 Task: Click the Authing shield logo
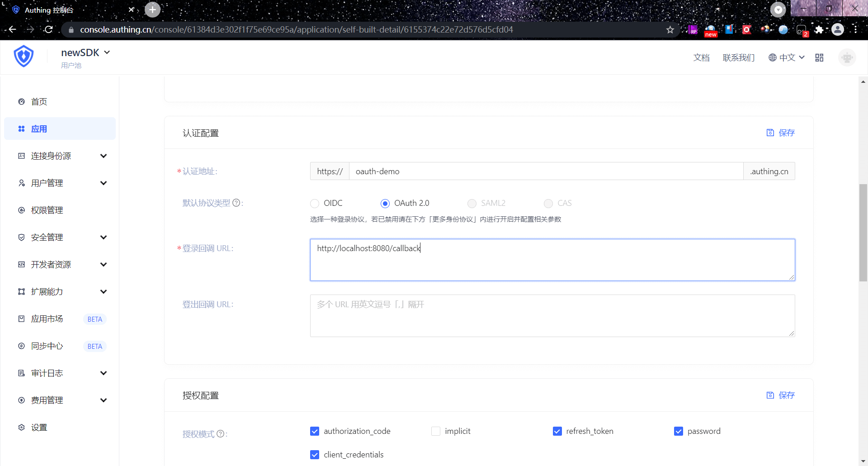24,57
